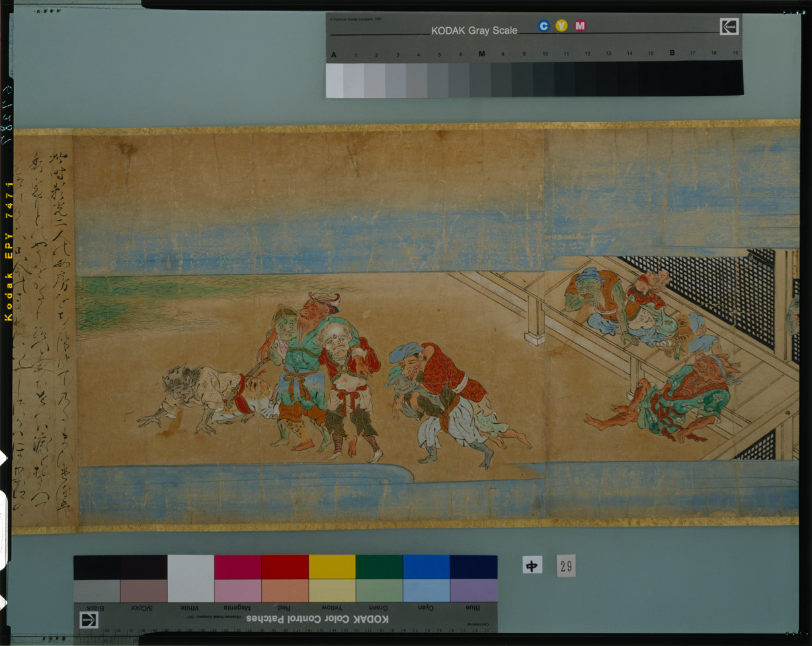The width and height of the screenshot is (812, 646).
Task: Pick the full-strength Red control patch
Action: [x=285, y=567]
